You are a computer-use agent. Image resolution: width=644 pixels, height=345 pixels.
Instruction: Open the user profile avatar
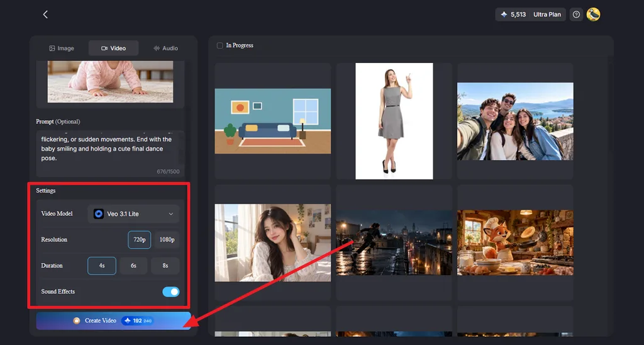coord(593,14)
